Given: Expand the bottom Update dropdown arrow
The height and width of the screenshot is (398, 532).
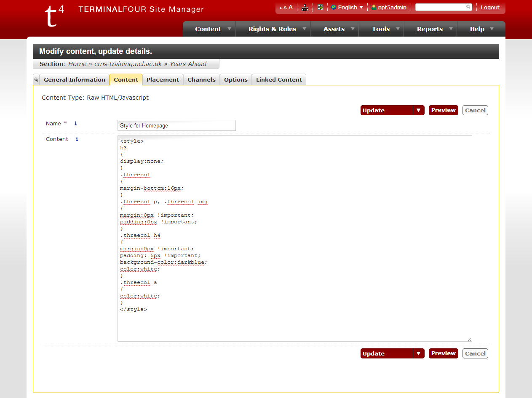Looking at the screenshot, I should 418,353.
